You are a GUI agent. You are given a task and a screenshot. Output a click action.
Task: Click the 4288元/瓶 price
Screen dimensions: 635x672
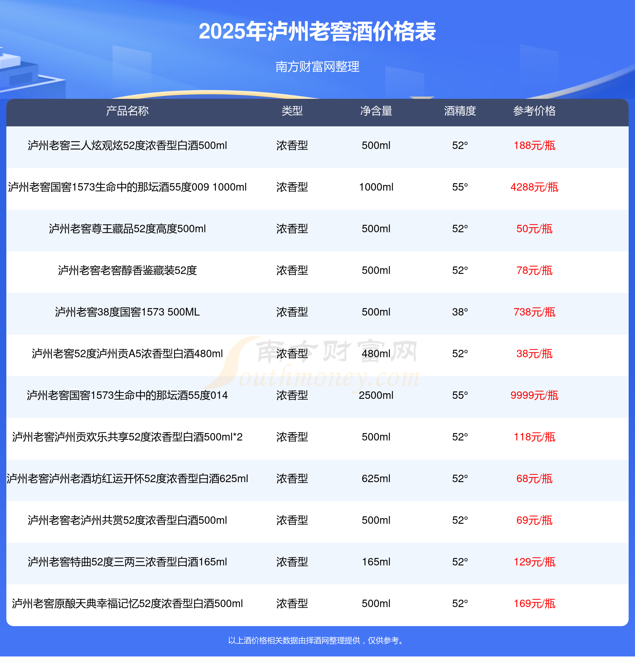click(x=534, y=187)
